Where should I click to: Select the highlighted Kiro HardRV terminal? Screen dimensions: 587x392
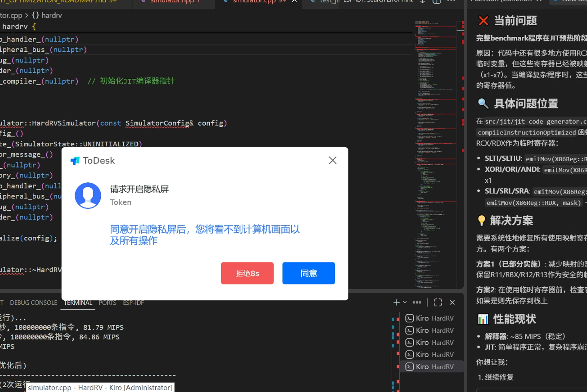(x=432, y=367)
